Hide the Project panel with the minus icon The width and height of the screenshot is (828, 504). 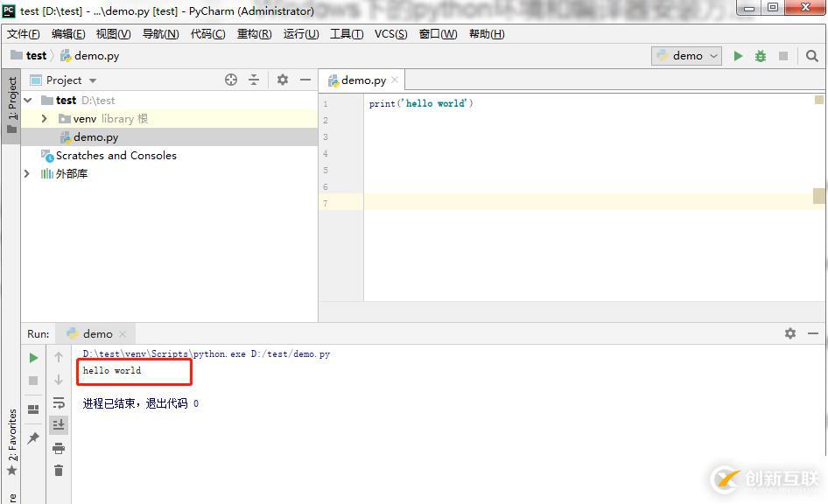(x=305, y=80)
